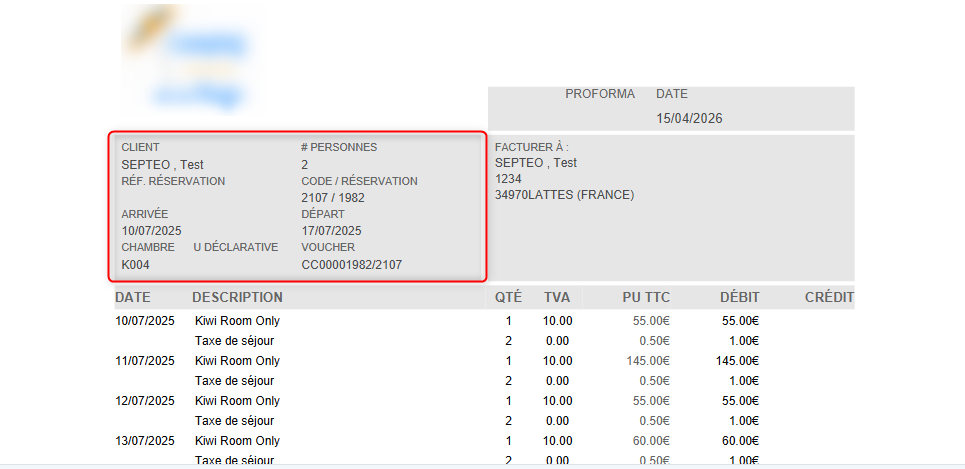
Task: Click the QTÉ column header
Action: [x=508, y=297]
